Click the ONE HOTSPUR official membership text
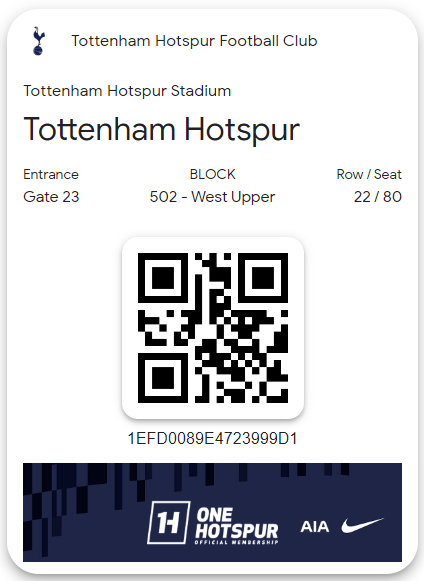The height and width of the screenshot is (581, 424). click(x=237, y=525)
